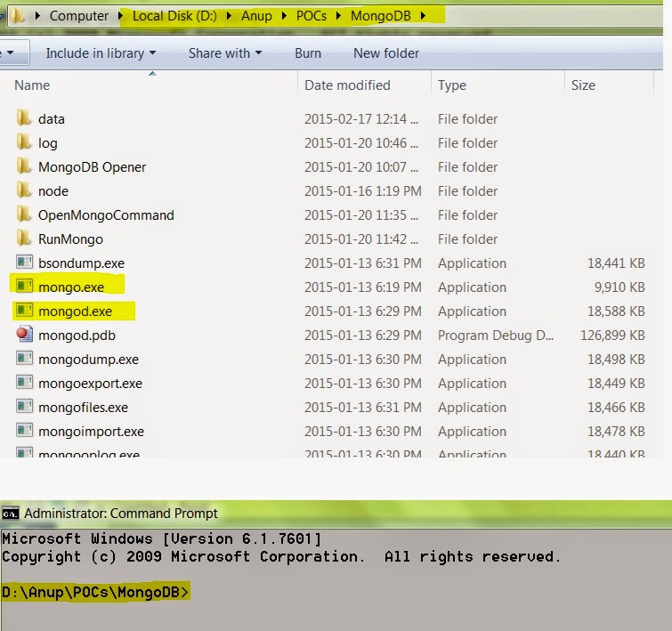Select the mongoexport.exe application icon
Image resolution: width=672 pixels, height=631 pixels.
click(x=24, y=382)
